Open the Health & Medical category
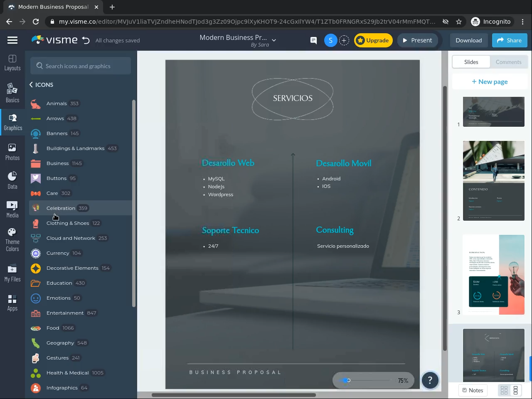 pos(80,373)
